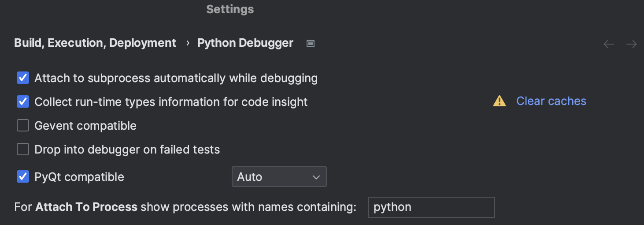Click the PyQt compatible label text
Viewport: 644px width, 225px height.
tap(79, 177)
